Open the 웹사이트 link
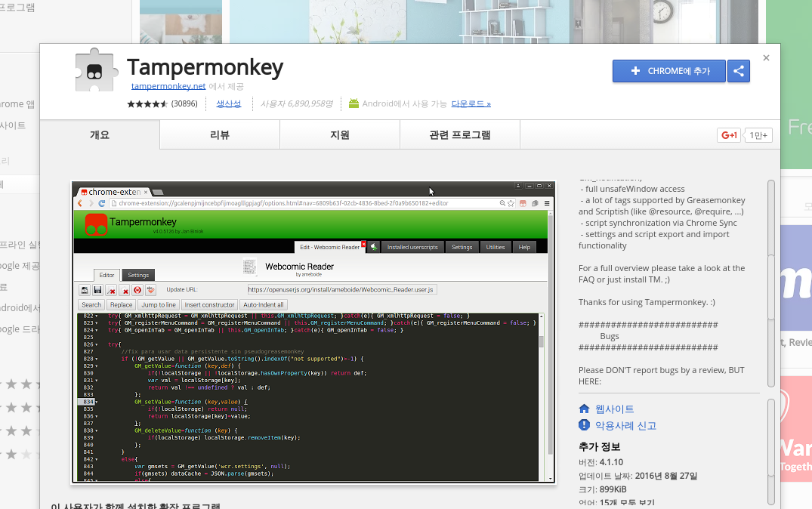The height and width of the screenshot is (509, 812). 615,409
